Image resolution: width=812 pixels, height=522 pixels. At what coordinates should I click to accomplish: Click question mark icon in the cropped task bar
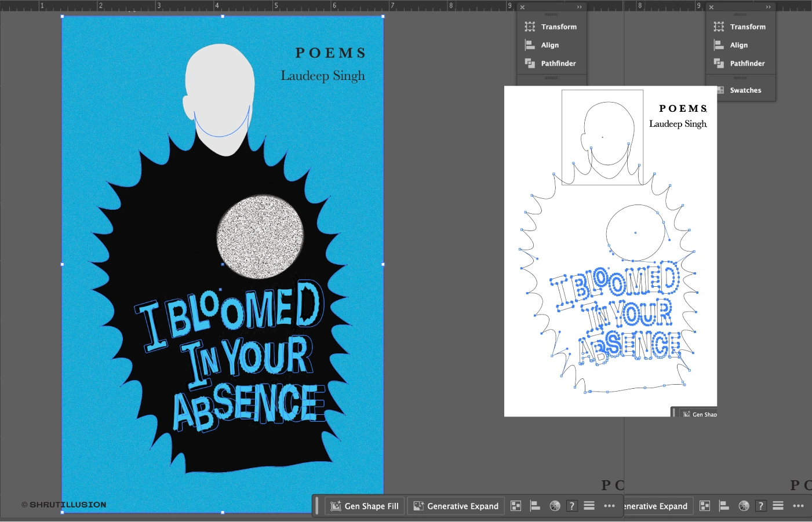pos(761,506)
